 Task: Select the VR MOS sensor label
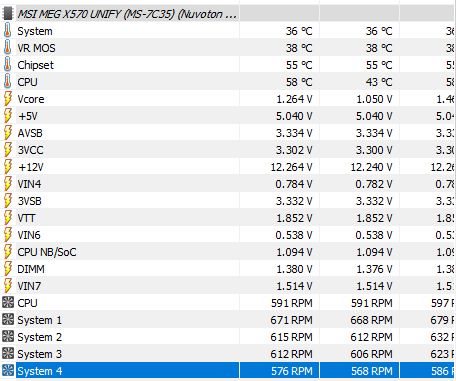36,48
